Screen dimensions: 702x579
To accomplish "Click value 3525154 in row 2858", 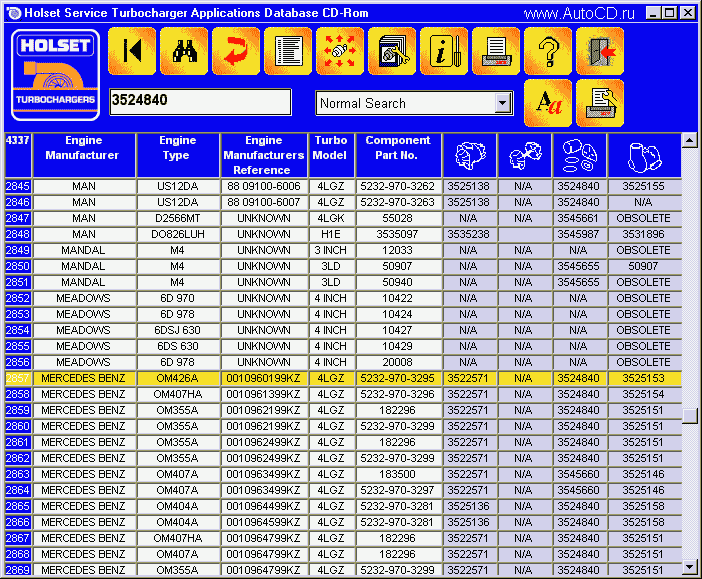I will tap(643, 395).
